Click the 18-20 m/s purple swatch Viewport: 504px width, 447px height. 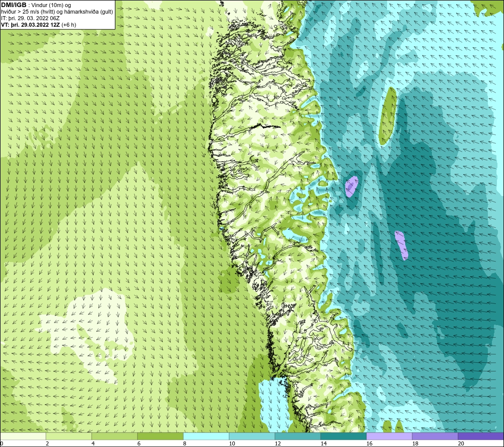435,436
